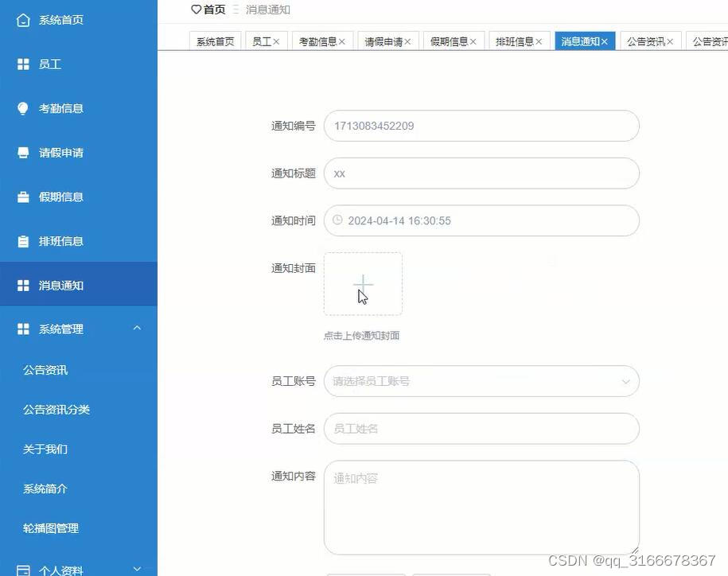Switch to the 系统首页 tab
Screen dimensions: 728x576
coord(215,41)
